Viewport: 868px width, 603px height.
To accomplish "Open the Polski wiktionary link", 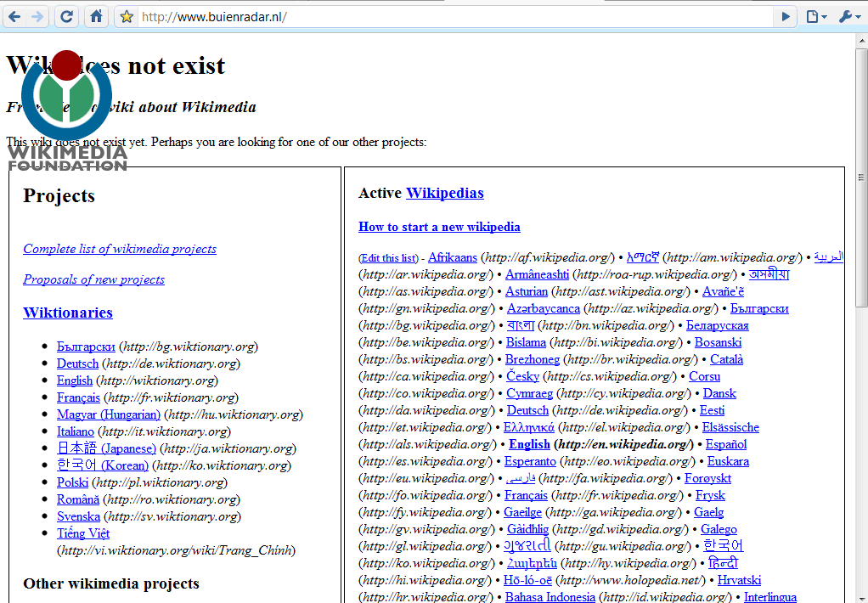I will (72, 482).
